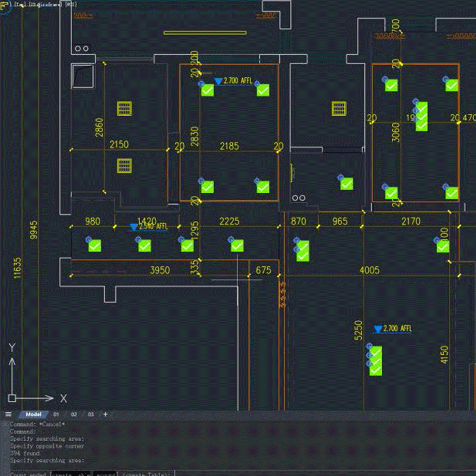
Task: Open the 02 layout tab
Action: [74, 414]
